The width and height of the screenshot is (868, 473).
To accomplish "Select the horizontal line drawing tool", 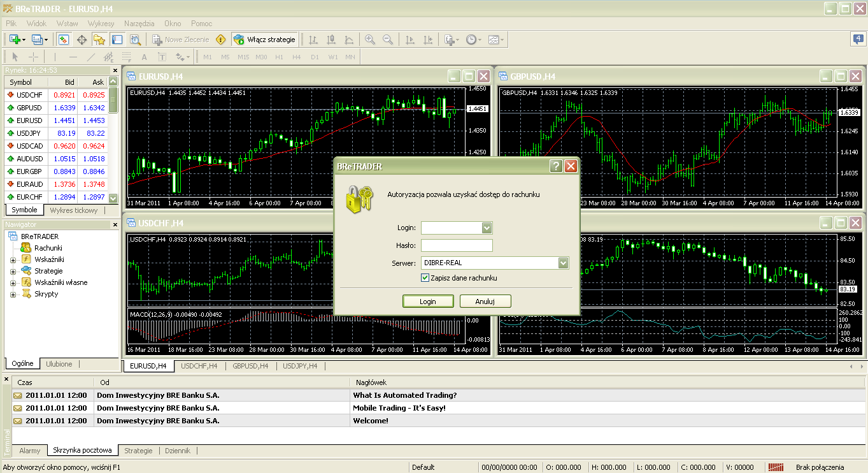I will point(73,57).
